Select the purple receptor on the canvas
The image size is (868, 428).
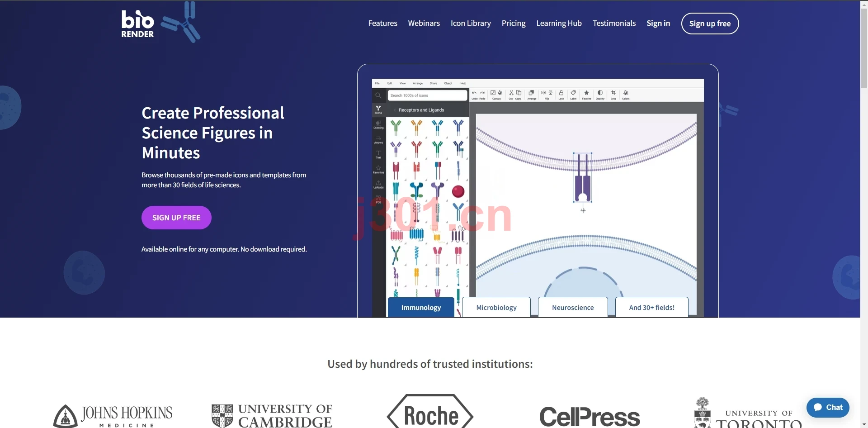pos(583,178)
